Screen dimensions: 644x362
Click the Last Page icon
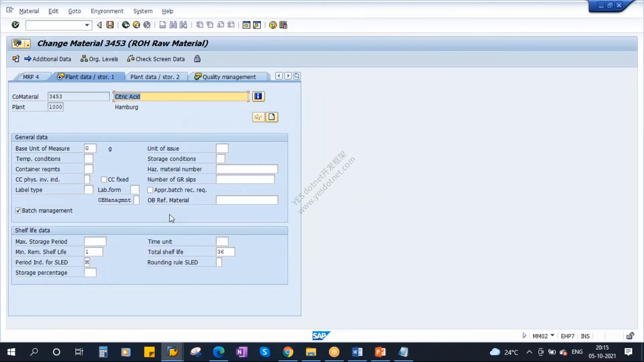pos(231,25)
